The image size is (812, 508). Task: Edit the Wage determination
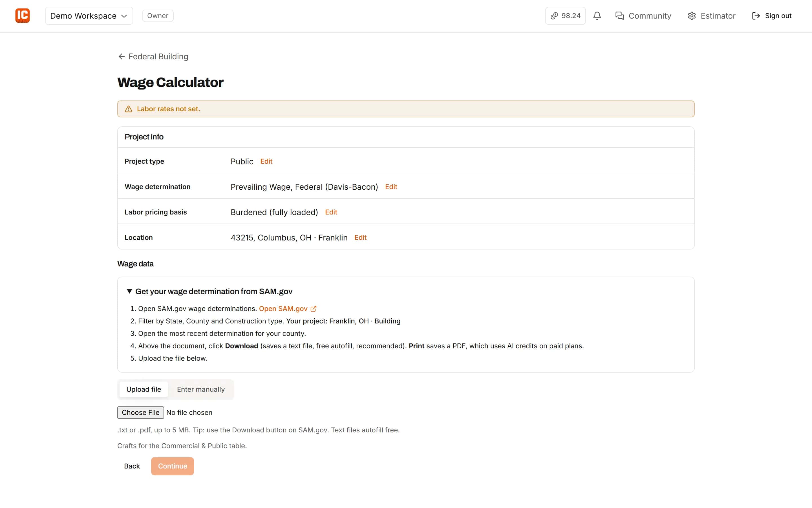(391, 187)
